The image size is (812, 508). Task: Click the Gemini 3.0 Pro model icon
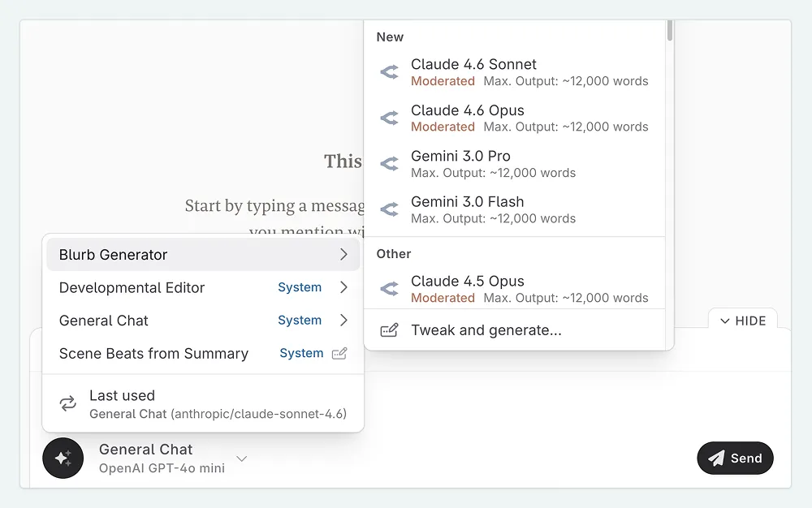tap(390, 164)
